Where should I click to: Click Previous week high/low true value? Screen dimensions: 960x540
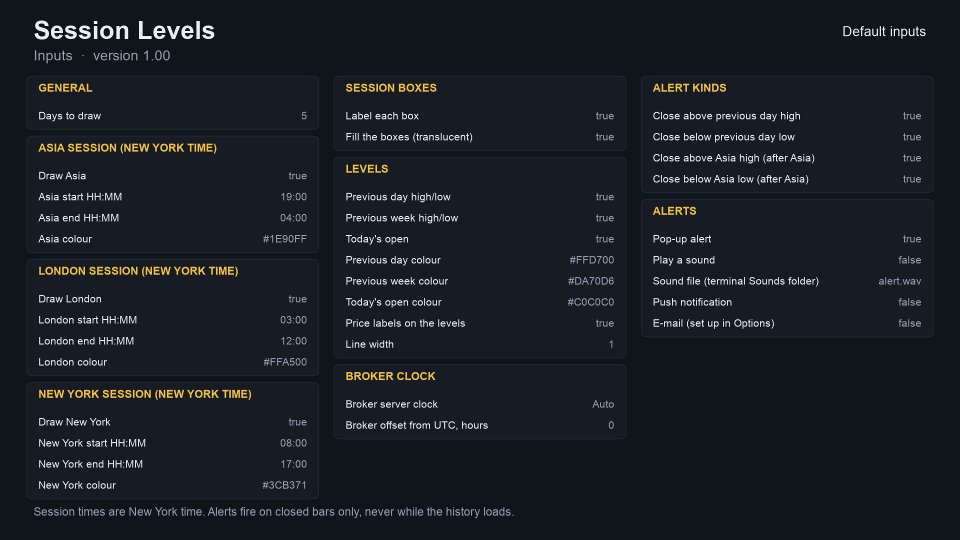click(x=605, y=218)
